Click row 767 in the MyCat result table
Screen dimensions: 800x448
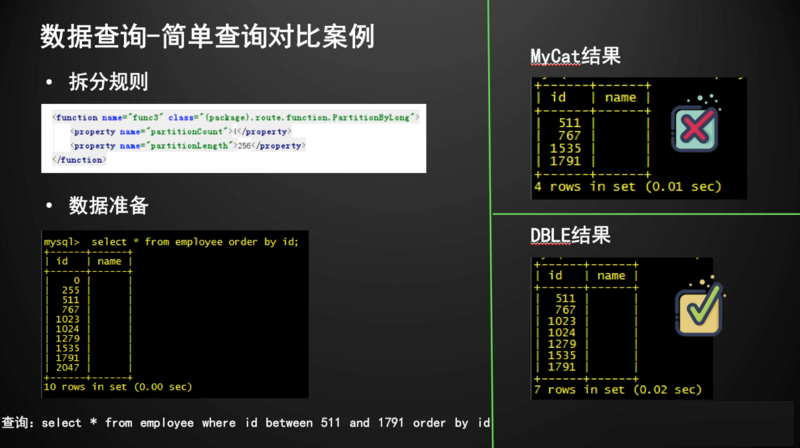tap(593, 136)
